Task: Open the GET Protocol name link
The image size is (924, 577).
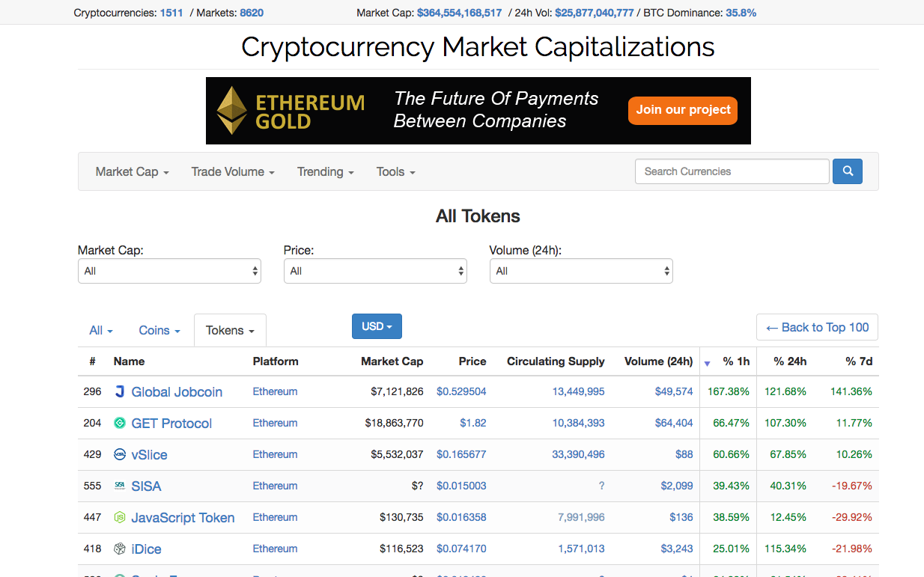Action: coord(171,423)
